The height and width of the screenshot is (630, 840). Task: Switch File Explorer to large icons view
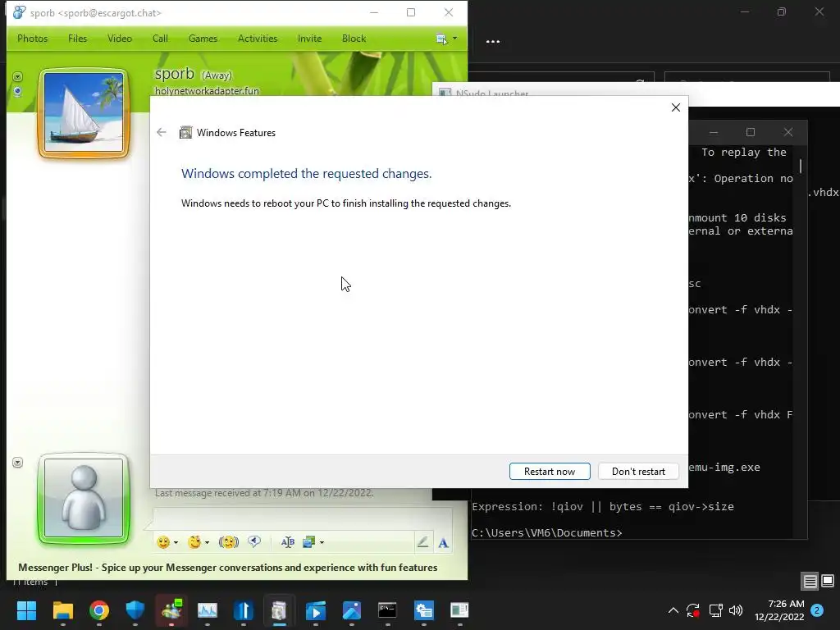[828, 581]
